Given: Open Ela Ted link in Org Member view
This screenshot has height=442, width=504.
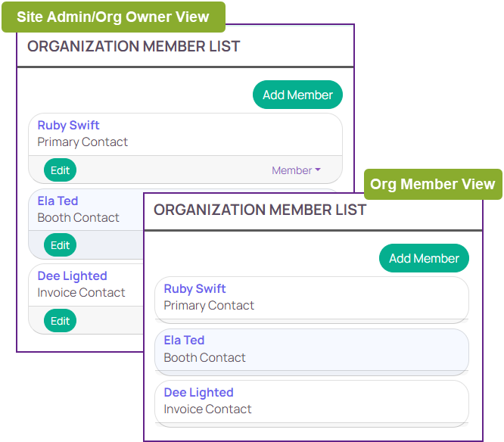Looking at the screenshot, I should tap(184, 340).
